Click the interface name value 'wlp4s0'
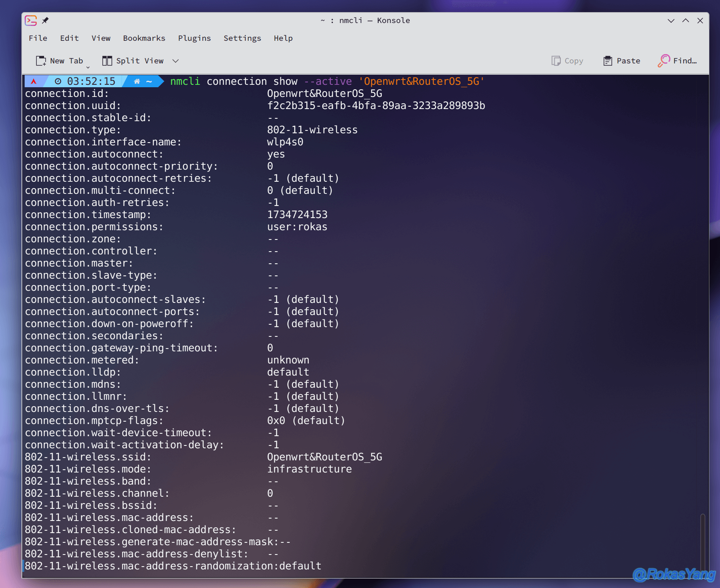720x588 pixels. coord(285,142)
